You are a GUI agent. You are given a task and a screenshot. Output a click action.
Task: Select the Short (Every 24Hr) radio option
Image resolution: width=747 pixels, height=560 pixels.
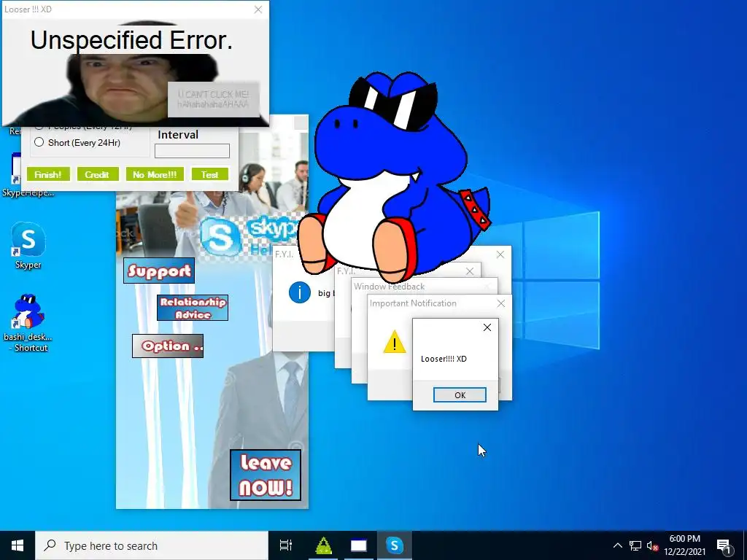tap(39, 142)
